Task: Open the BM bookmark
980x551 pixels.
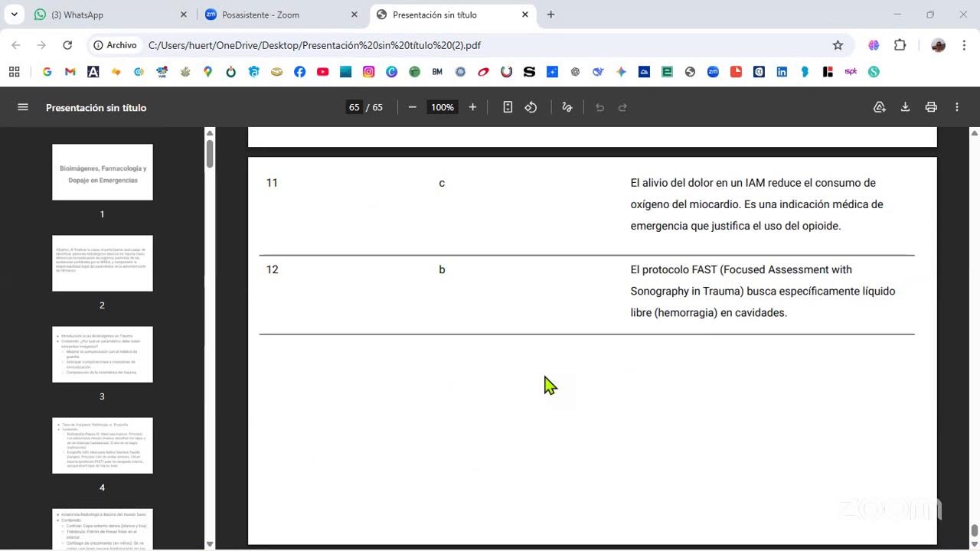Action: 437,72
